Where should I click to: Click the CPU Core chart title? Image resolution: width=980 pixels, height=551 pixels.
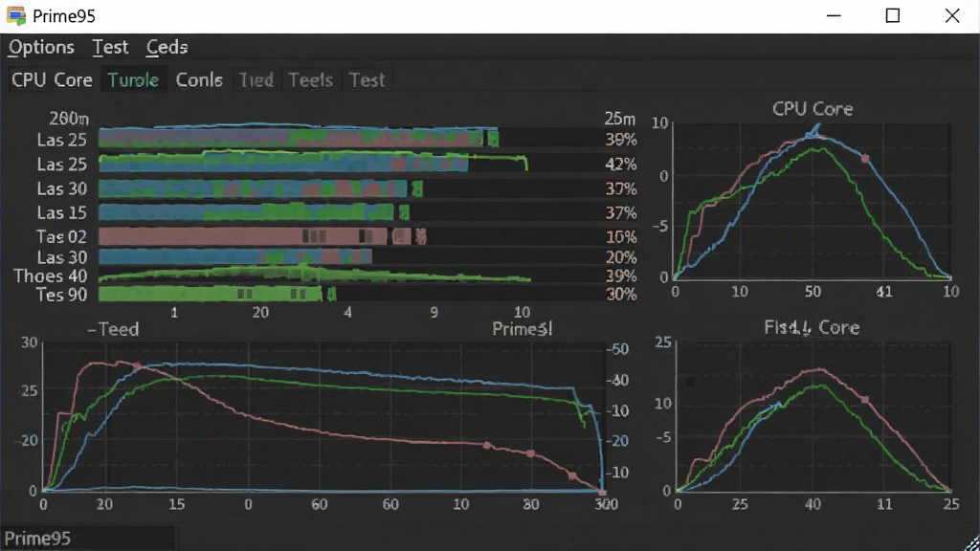813,109
